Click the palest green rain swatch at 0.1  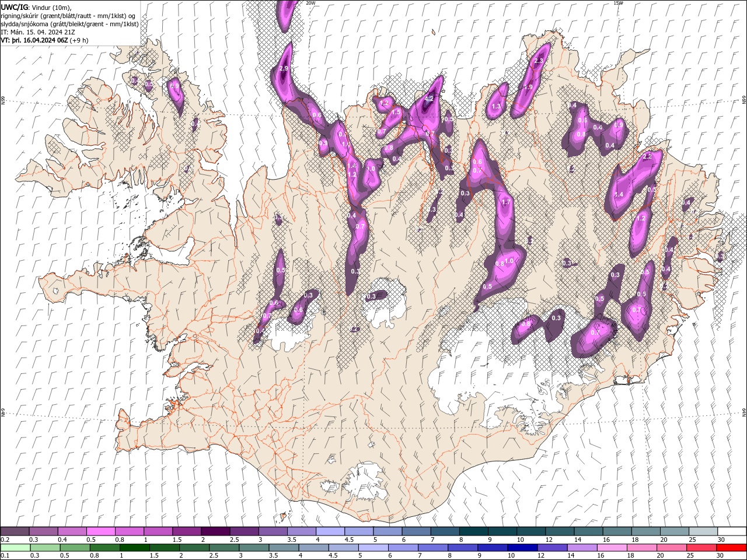(16, 548)
